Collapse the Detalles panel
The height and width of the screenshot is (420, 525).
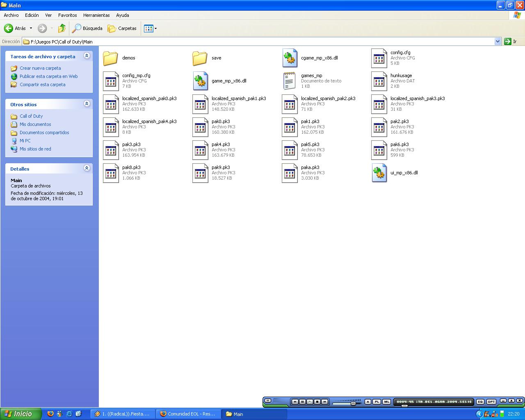87,168
